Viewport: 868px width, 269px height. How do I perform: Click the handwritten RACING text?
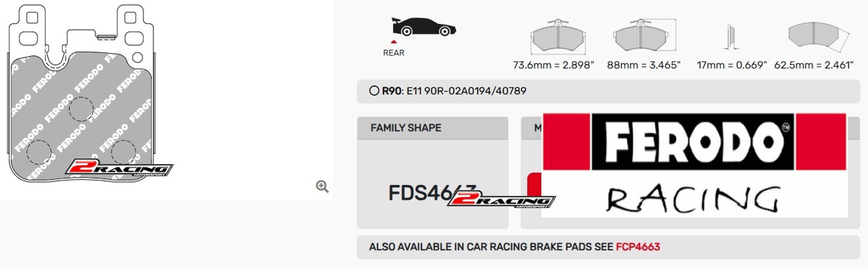click(x=692, y=200)
